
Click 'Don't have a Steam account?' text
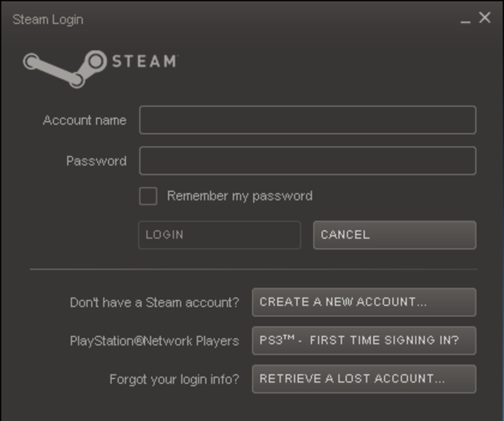click(154, 303)
